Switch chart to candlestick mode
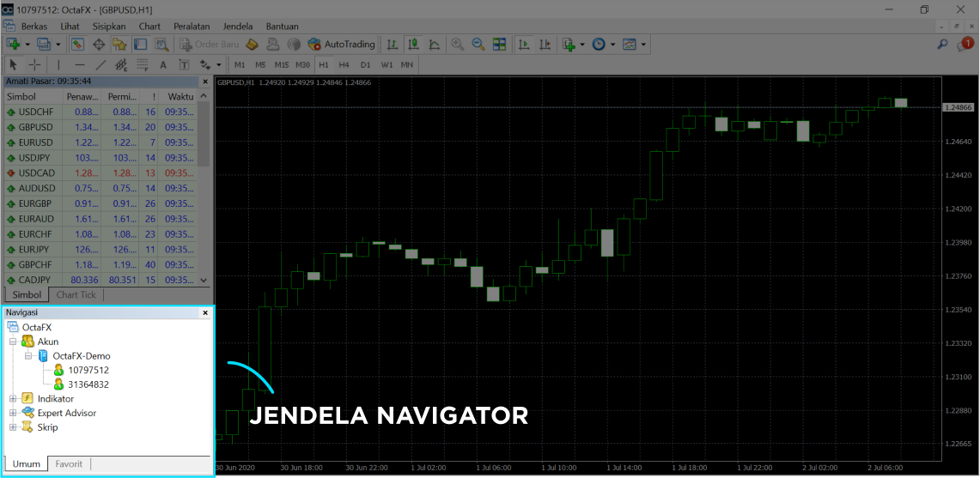The height and width of the screenshot is (478, 980). click(x=413, y=44)
